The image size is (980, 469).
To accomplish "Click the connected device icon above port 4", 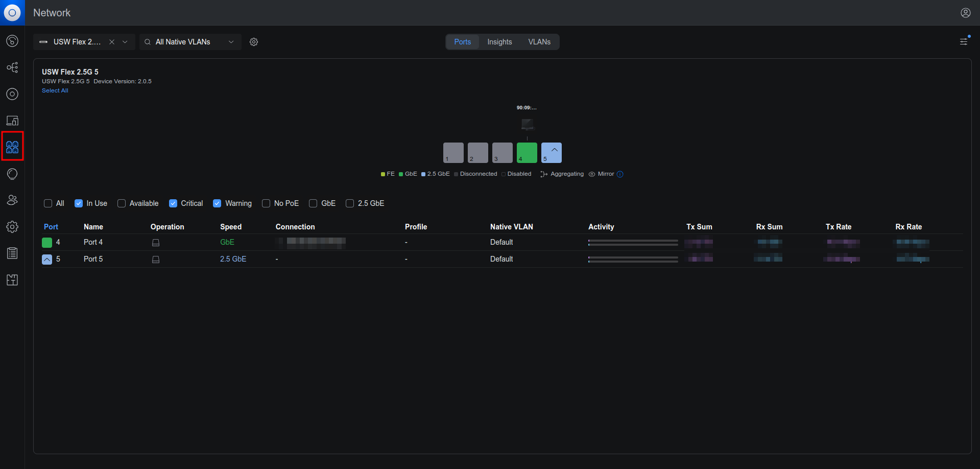I will pos(528,124).
